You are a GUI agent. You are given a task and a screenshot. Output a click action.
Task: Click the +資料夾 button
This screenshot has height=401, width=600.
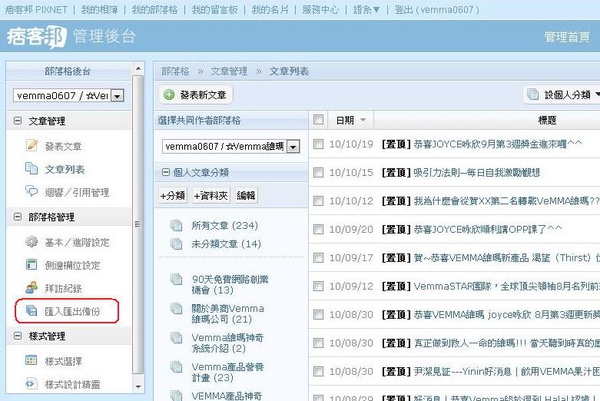pos(210,196)
